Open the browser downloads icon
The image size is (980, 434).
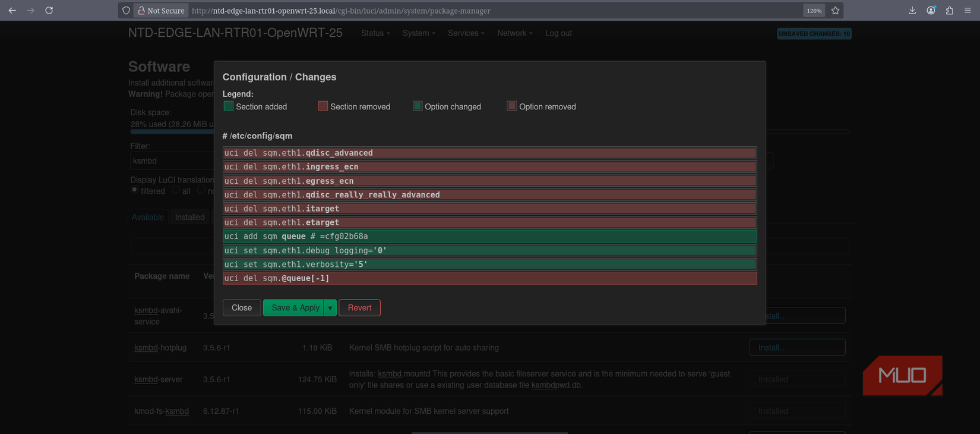912,11
